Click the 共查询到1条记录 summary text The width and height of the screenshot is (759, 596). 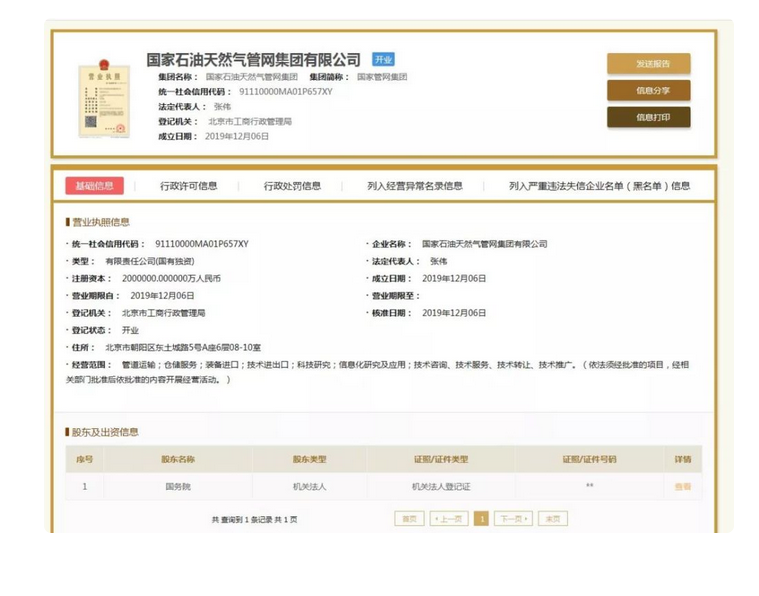255,520
